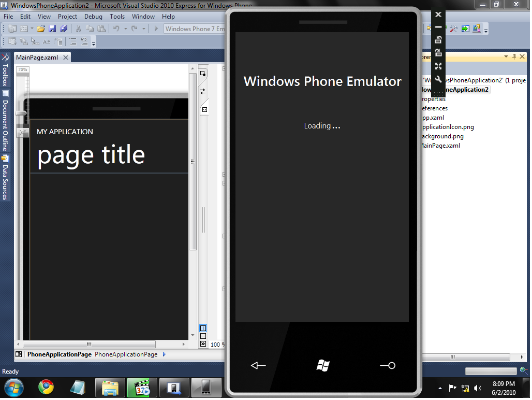Collapse the designer pane with the bottom toggle
The width and height of the screenshot is (532, 400).
203,344
